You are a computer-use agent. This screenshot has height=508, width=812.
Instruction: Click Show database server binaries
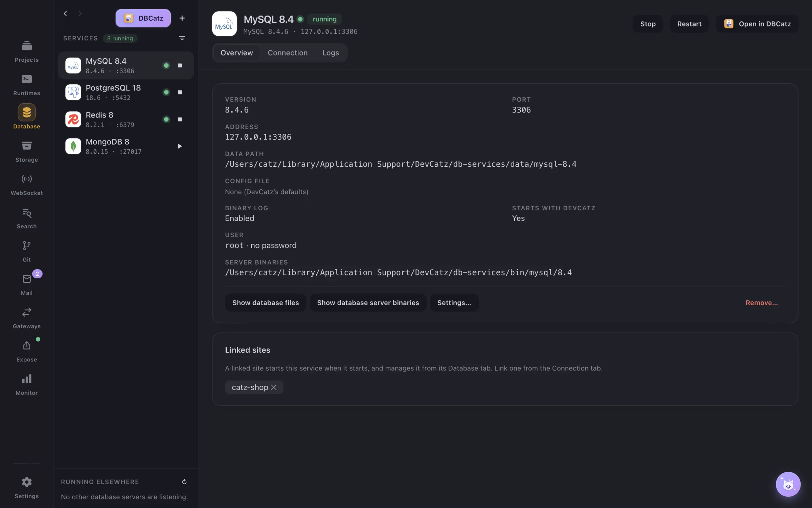[368, 302]
